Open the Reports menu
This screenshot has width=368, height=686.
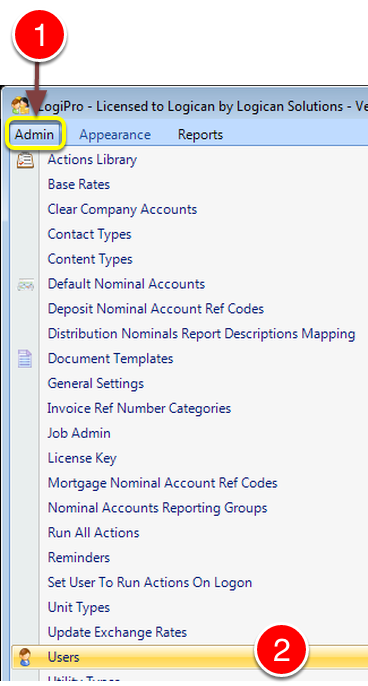tap(200, 135)
